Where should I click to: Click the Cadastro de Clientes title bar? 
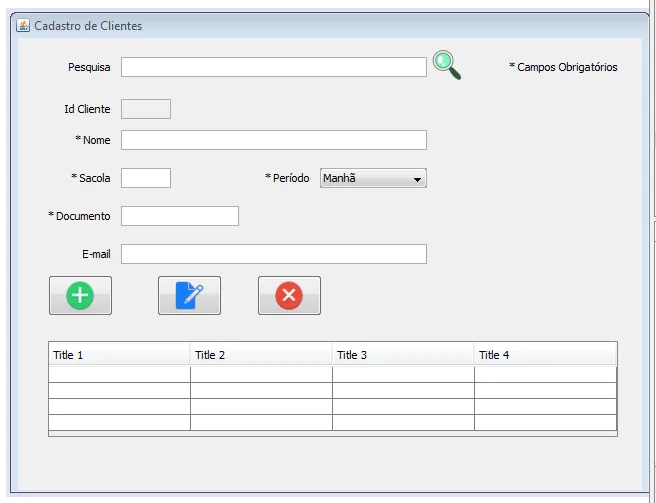click(300, 25)
